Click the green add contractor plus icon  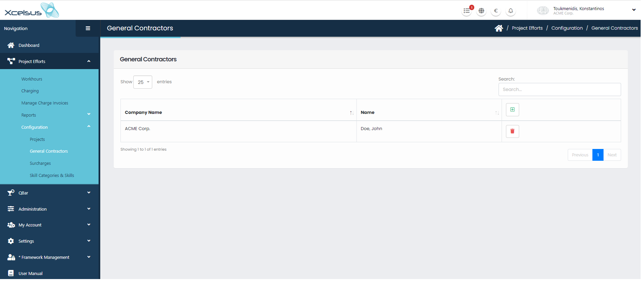point(512,110)
